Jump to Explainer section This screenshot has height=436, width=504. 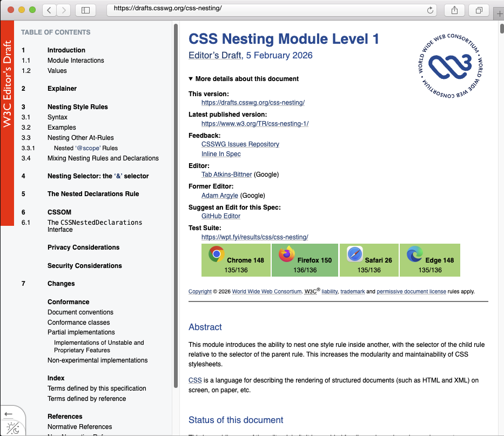pyautogui.click(x=62, y=89)
